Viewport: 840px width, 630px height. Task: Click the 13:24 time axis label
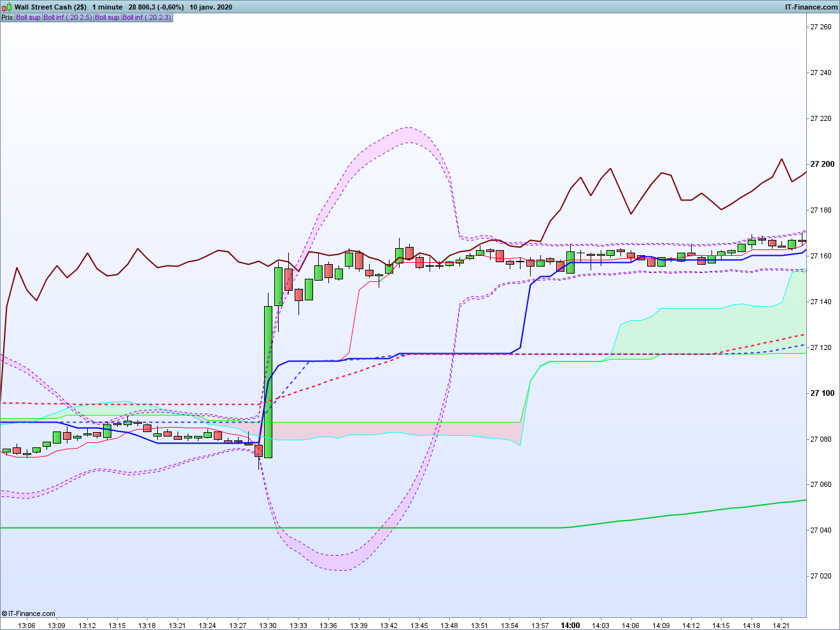point(207,626)
